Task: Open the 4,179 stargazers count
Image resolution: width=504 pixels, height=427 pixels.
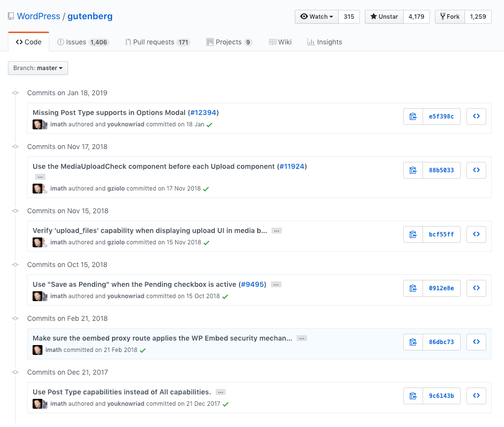Action: [416, 17]
